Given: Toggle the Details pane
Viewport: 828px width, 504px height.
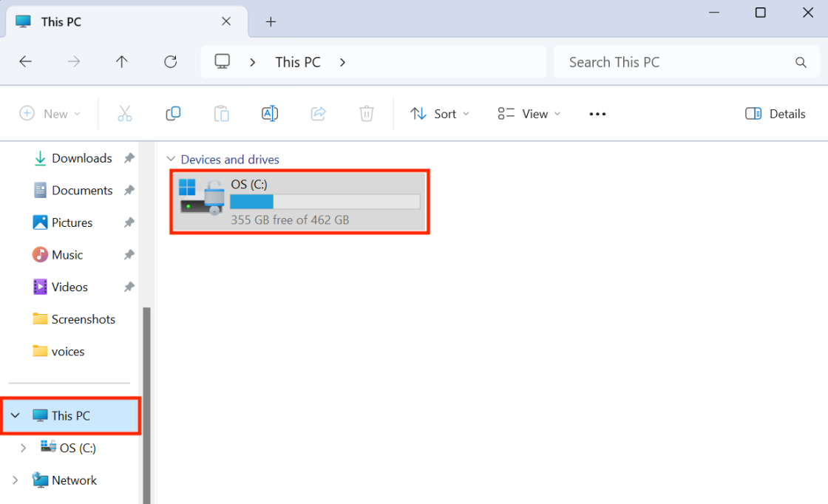Looking at the screenshot, I should pyautogui.click(x=775, y=113).
